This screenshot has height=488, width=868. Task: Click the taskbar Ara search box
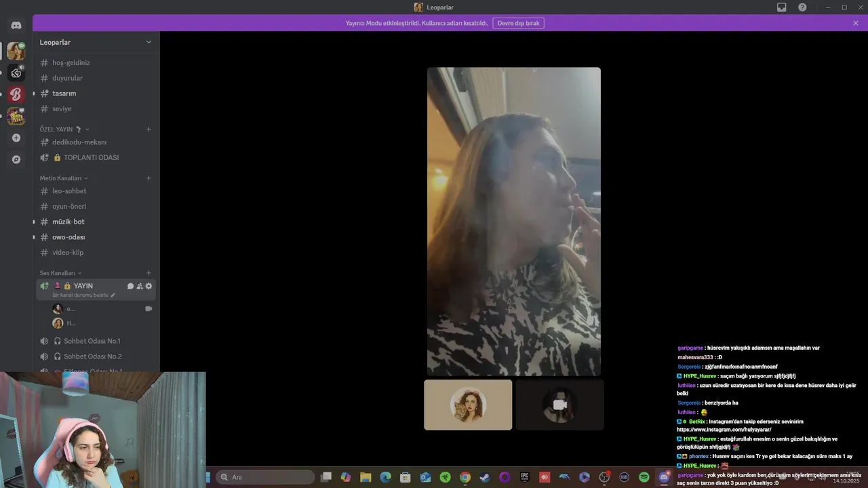[x=265, y=477]
